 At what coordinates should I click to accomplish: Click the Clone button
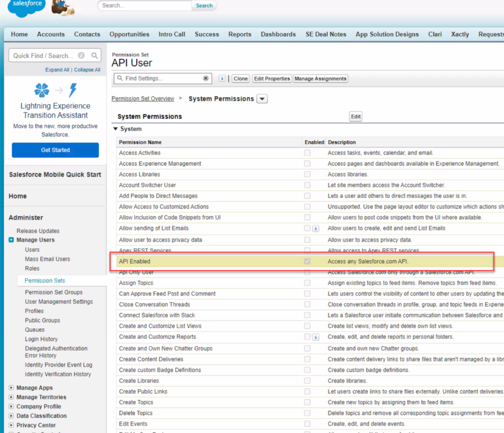[240, 78]
